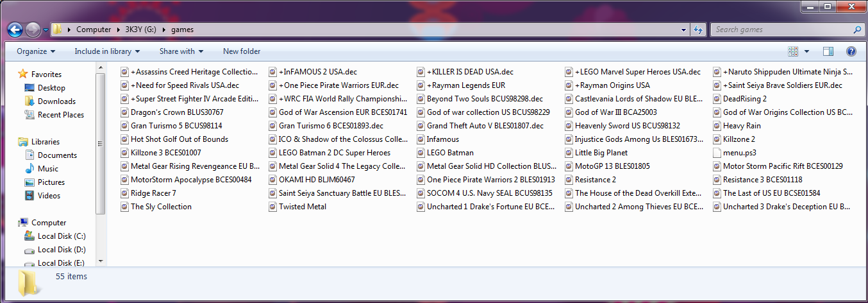Viewport: 868px width, 303px height.
Task: Click the file name Heavenly Sword US BCUS98132
Action: point(628,126)
